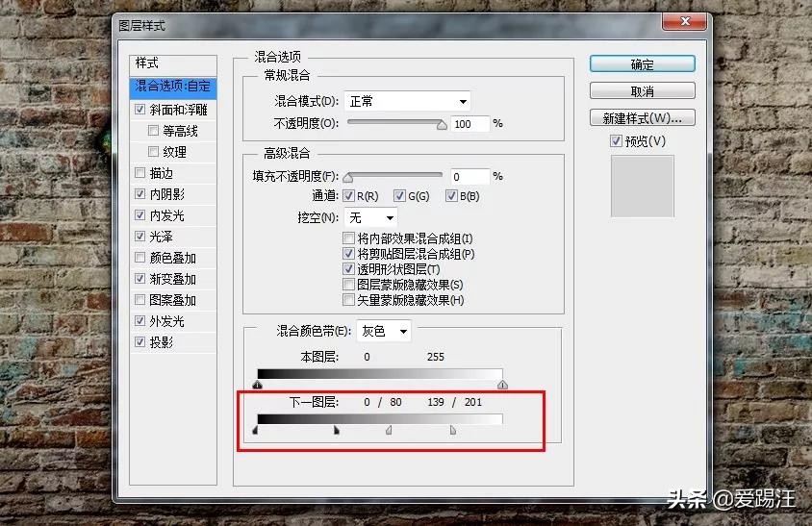Open the 混合模式 dropdown

(407, 101)
